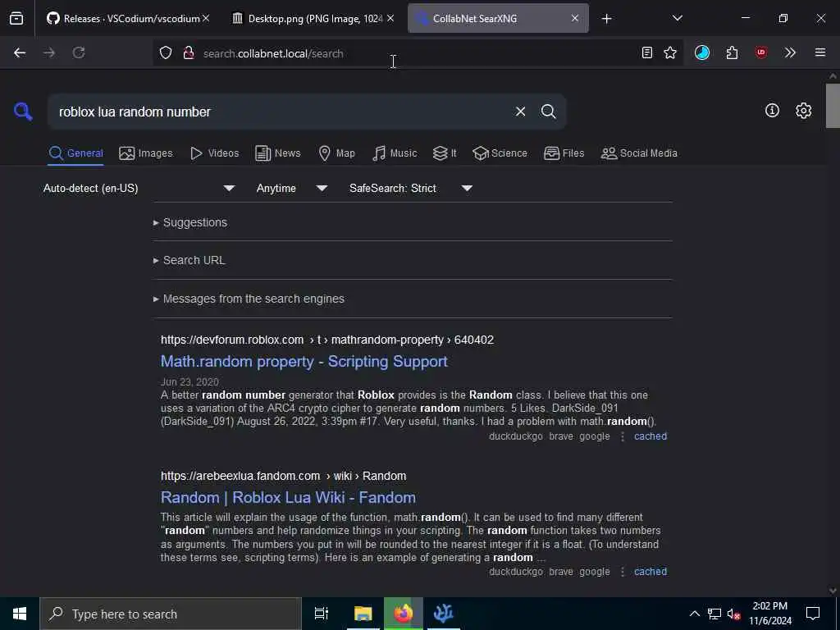Switch to the IT search category

445,153
